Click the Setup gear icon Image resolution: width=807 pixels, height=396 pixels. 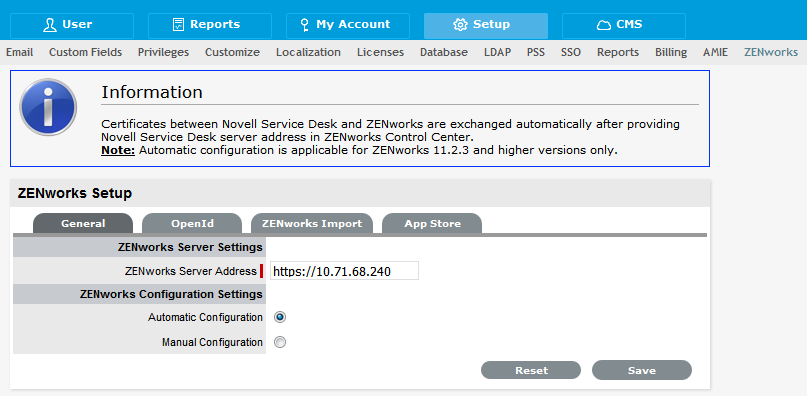pyautogui.click(x=460, y=25)
